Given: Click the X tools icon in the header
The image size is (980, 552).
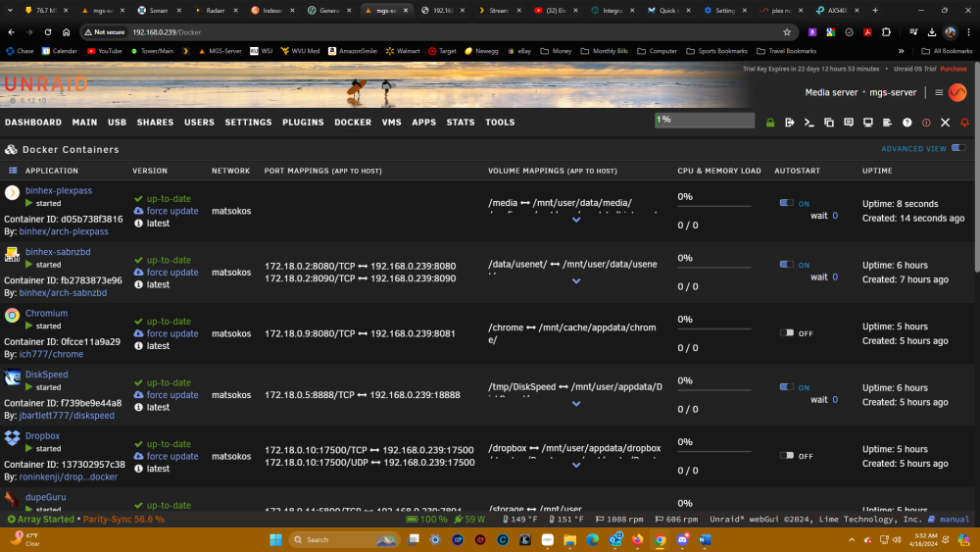Looking at the screenshot, I should [x=945, y=123].
